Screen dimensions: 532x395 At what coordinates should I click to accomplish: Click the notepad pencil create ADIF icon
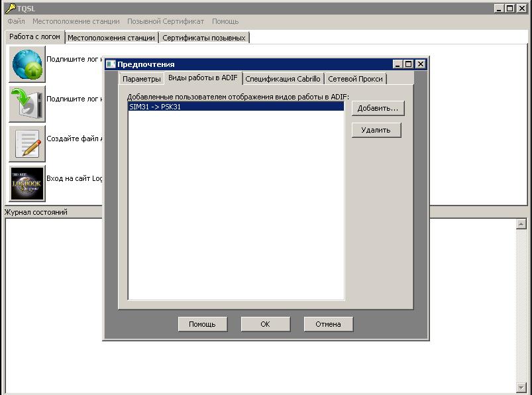point(27,144)
